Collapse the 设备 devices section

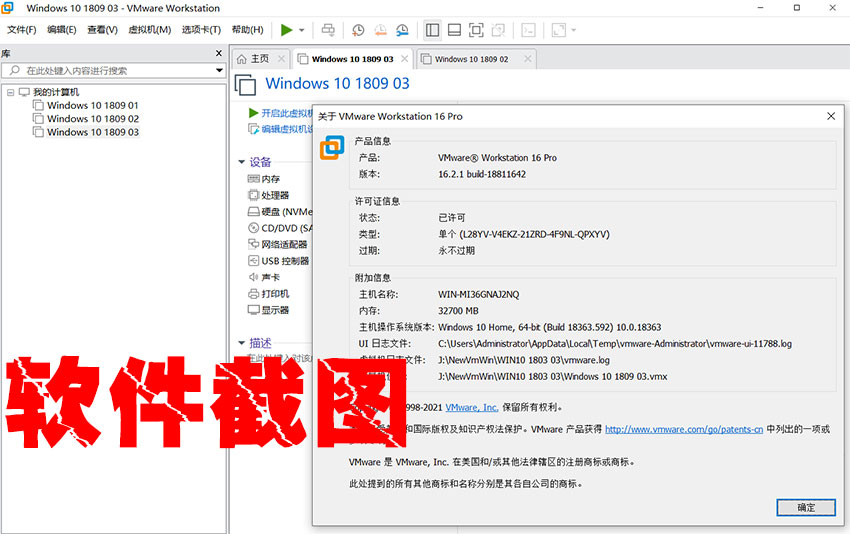tap(242, 162)
